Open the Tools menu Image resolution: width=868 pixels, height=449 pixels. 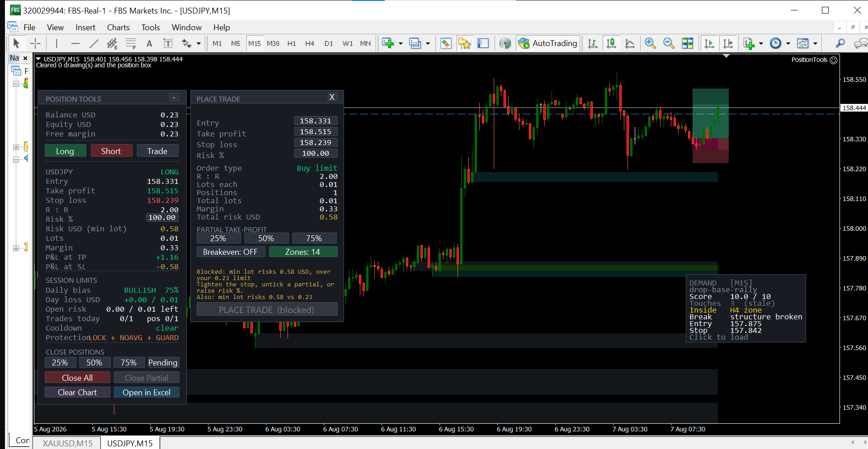tap(151, 28)
